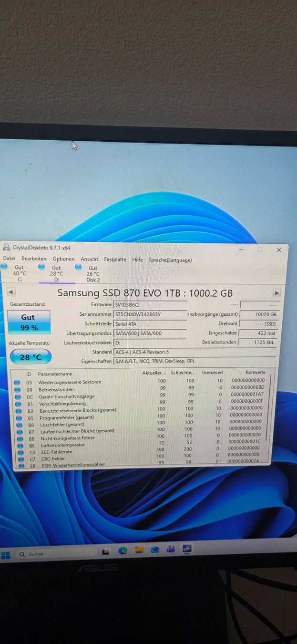
Task: Click the S.M.A.R.T. list vertical scrollbar
Action: [269, 408]
